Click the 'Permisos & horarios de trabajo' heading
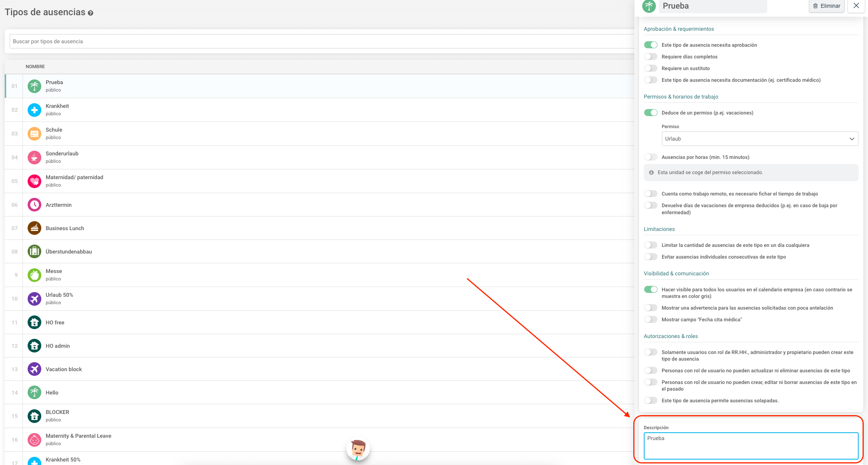Screen dimensions: 868x465 tap(681, 97)
